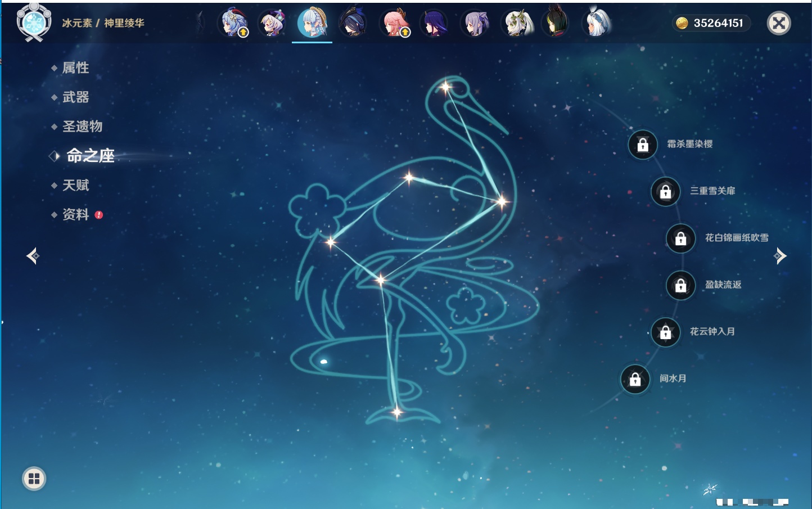Click the 三重雪关扉 label text
The image size is (812, 509).
[712, 191]
